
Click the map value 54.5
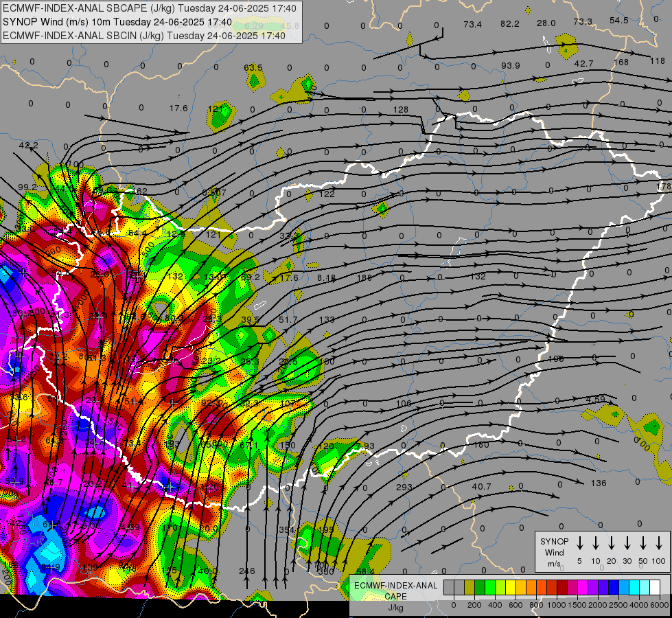tap(619, 21)
